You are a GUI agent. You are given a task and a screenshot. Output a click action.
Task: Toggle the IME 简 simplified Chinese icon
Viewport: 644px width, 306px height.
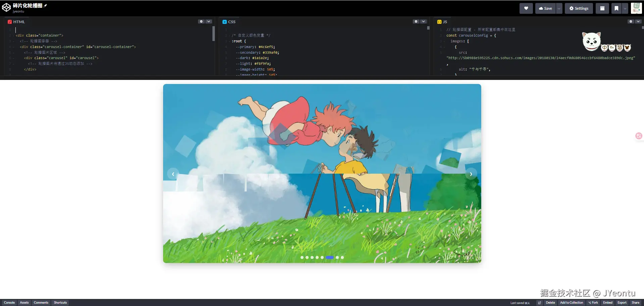[x=620, y=48]
